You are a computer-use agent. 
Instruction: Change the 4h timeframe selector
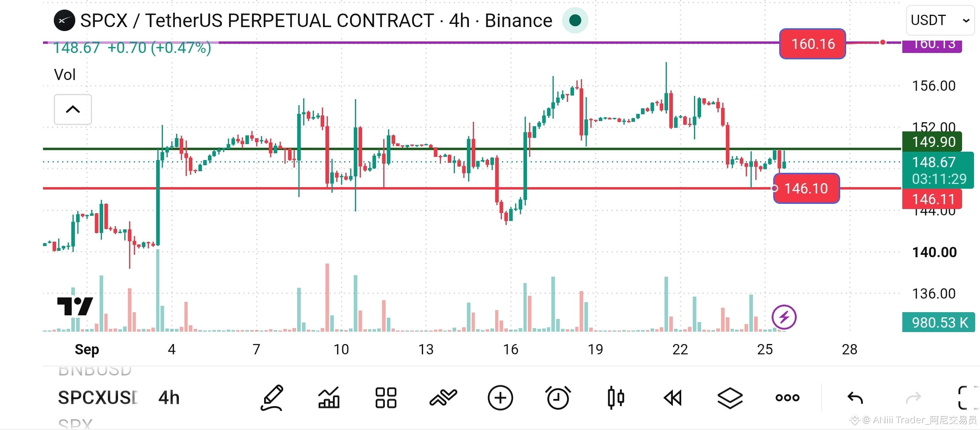(x=169, y=397)
